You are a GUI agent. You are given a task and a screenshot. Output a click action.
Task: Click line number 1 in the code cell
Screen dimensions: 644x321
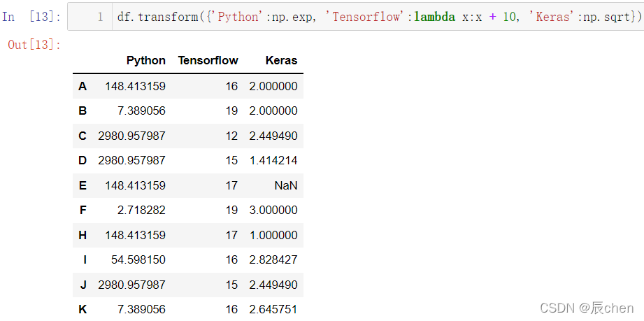coord(100,17)
